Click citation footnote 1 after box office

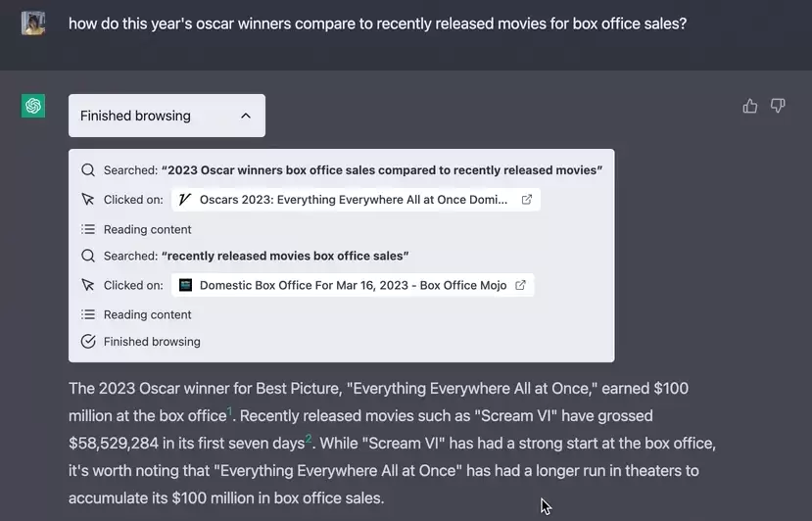(x=230, y=411)
